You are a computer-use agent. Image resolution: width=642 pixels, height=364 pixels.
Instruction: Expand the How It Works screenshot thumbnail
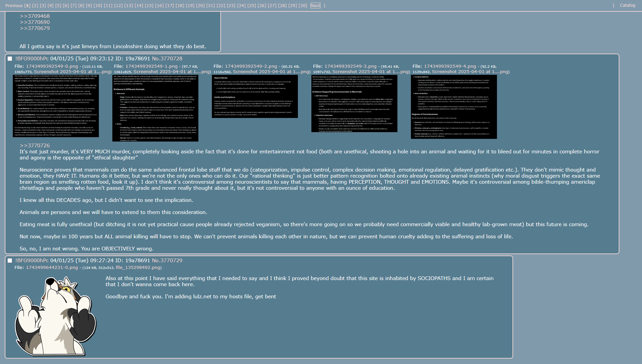coord(255,96)
